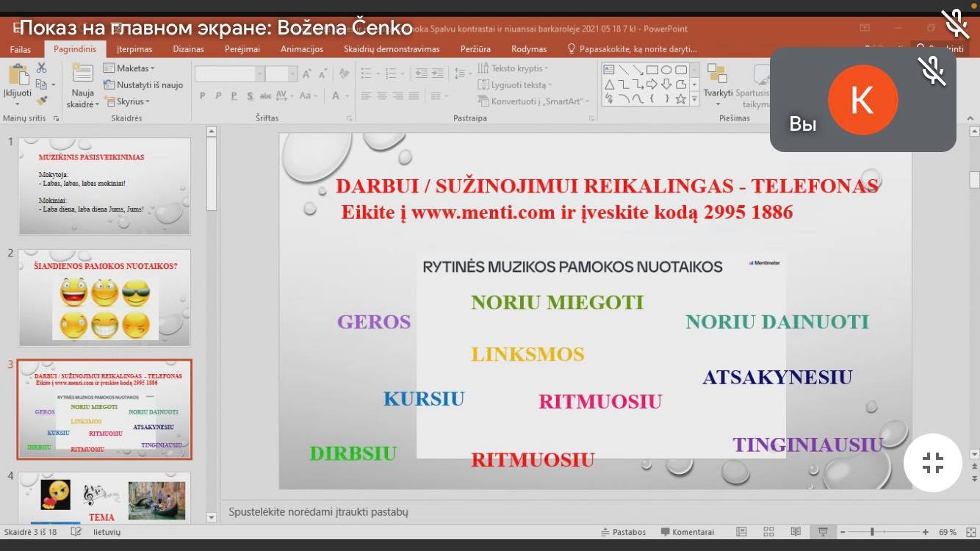This screenshot has width=980, height=551.
Task: Click the Cut scissors icon
Action: [x=41, y=68]
